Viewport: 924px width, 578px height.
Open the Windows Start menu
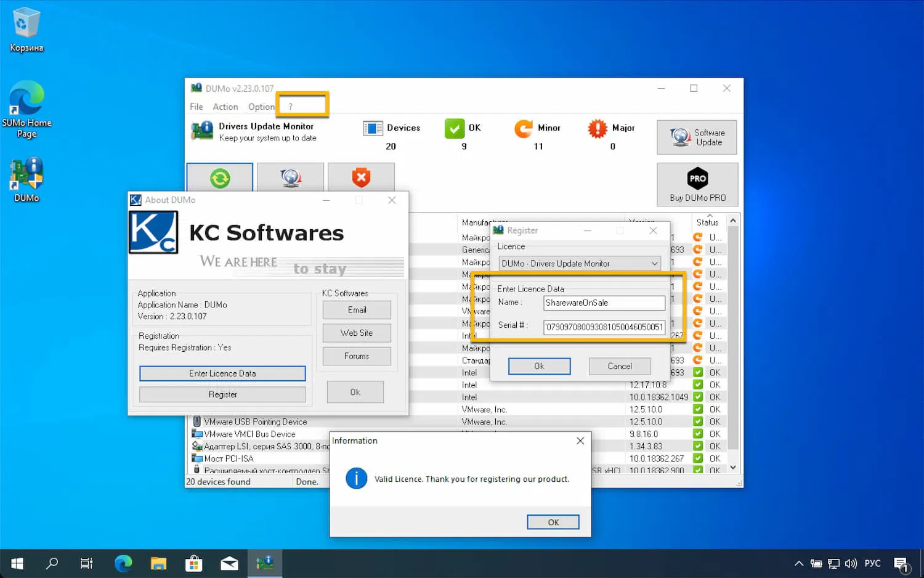pos(17,563)
